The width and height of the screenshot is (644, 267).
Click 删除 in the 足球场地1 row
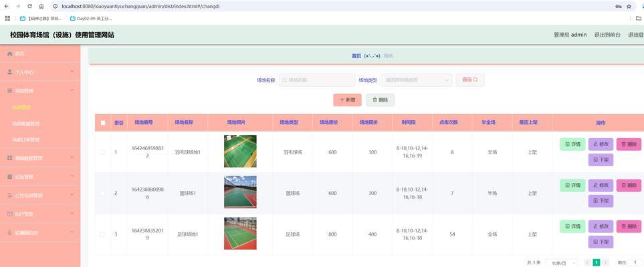pos(629,226)
